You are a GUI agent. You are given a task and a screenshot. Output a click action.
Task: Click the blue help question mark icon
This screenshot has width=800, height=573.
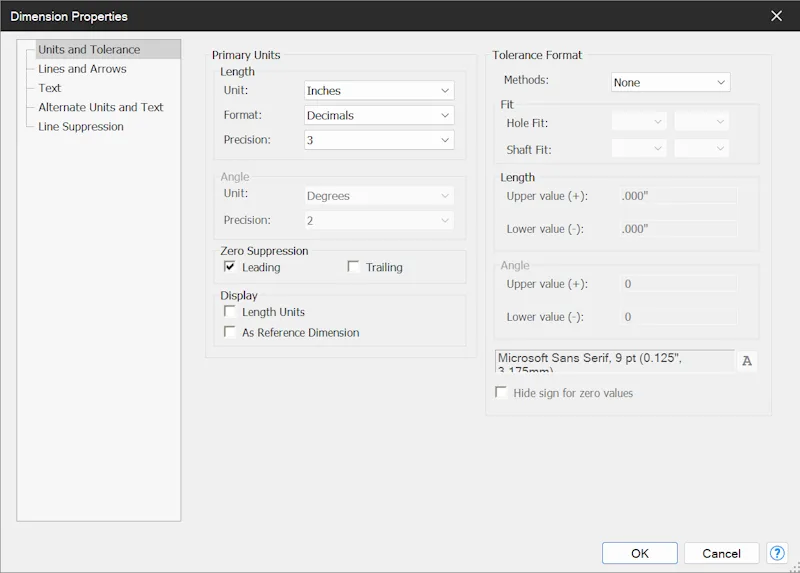click(777, 553)
